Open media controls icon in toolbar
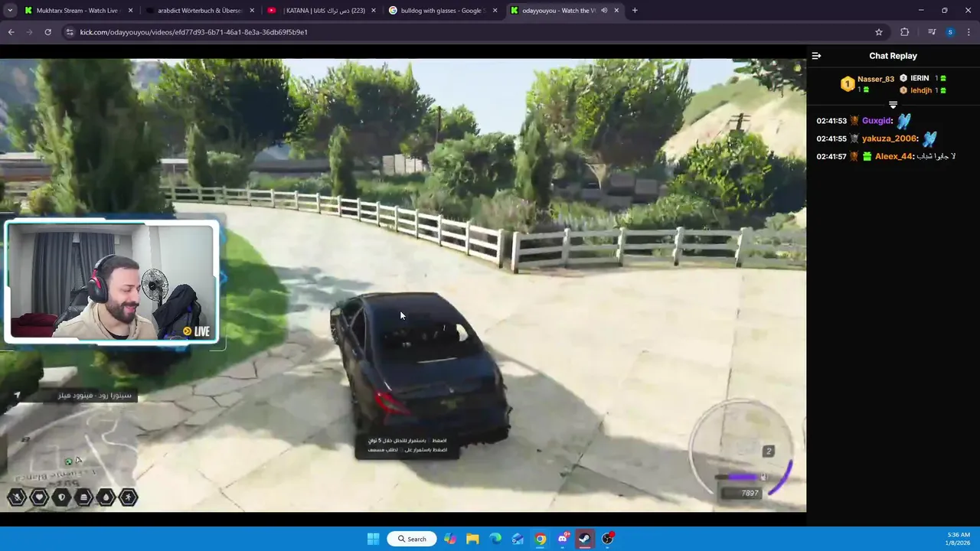Image resolution: width=980 pixels, height=551 pixels. (932, 32)
